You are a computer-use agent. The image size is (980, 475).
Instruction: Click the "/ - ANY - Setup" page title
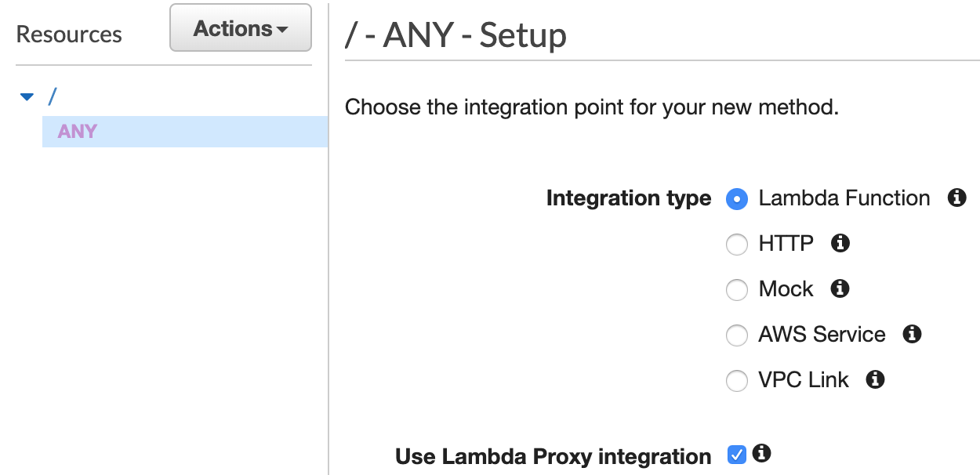[455, 34]
